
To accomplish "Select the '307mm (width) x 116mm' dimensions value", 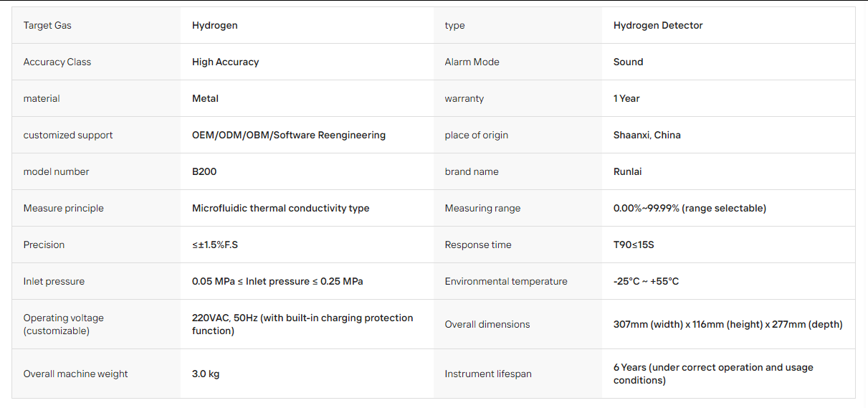I will coord(728,324).
